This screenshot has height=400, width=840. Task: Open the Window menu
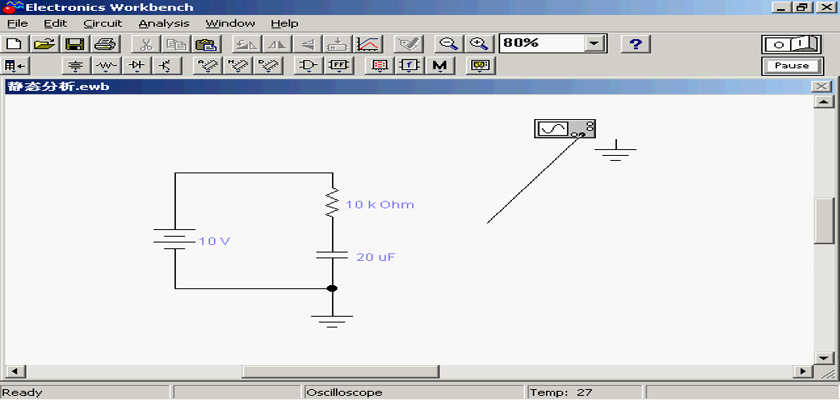pyautogui.click(x=230, y=24)
